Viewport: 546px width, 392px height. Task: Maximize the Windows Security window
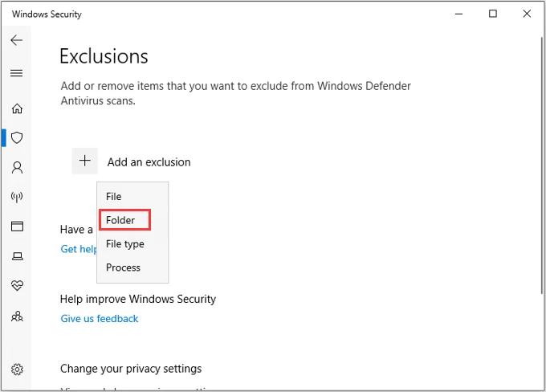point(493,14)
